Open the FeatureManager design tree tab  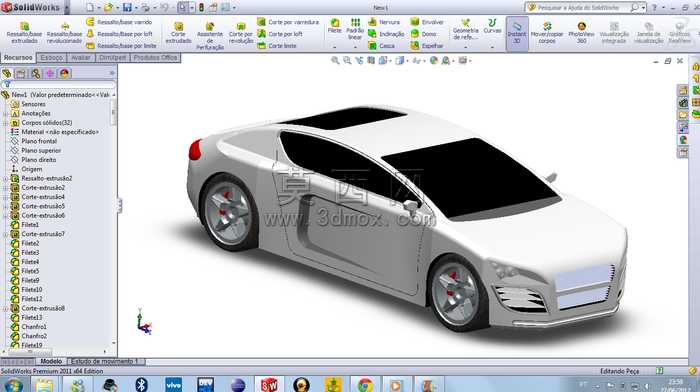7,73
